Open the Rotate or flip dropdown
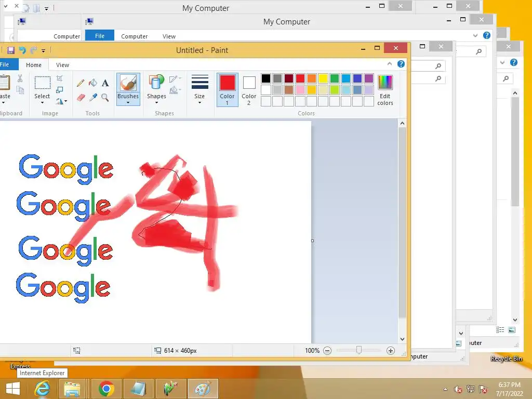Image resolution: width=532 pixels, height=399 pixels. tap(62, 101)
